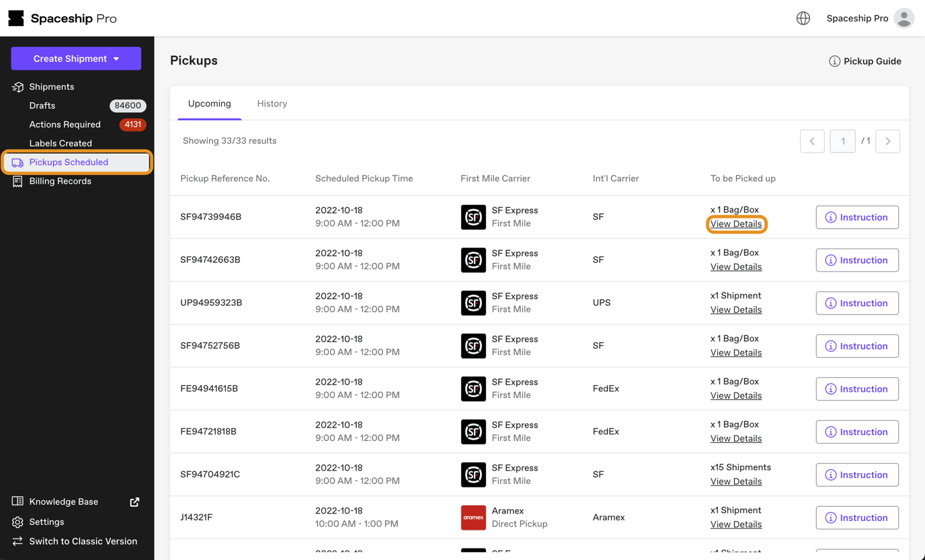Click the Instruction button for FE94941615B
Viewport: 925px width, 560px height.
click(857, 389)
